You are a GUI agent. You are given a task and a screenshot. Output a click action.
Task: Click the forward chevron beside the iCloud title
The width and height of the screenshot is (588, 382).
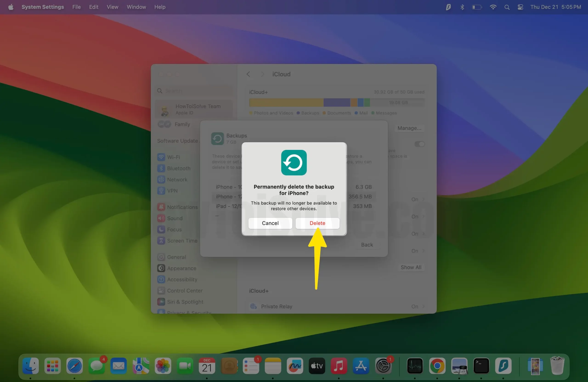(262, 74)
